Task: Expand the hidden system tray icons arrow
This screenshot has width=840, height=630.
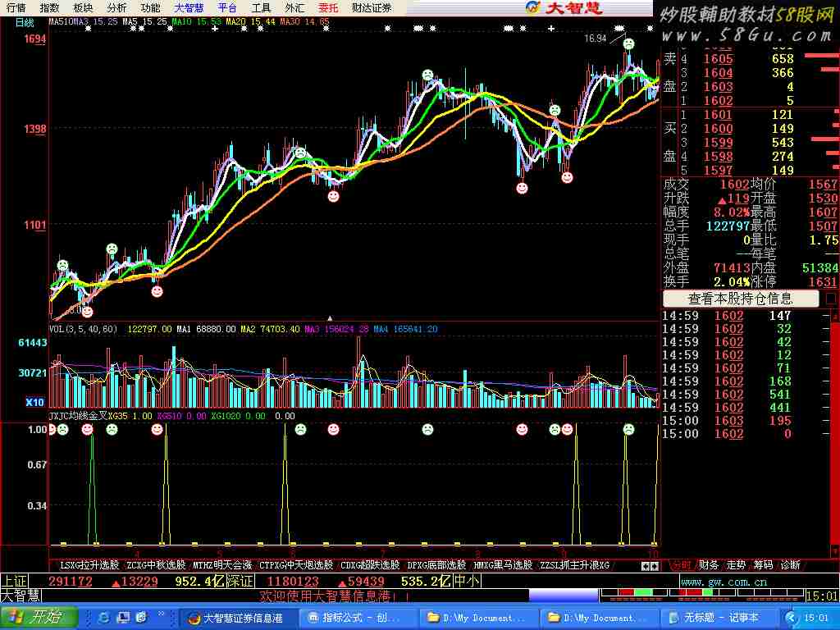Action: click(x=790, y=618)
